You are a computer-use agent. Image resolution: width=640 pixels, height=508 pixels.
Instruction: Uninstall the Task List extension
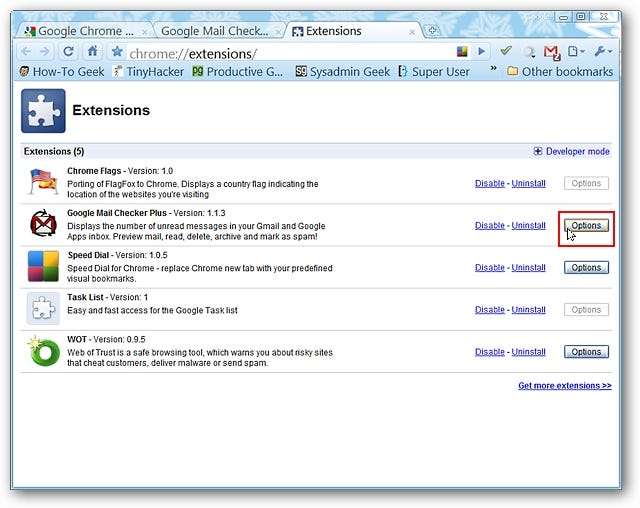click(x=529, y=310)
